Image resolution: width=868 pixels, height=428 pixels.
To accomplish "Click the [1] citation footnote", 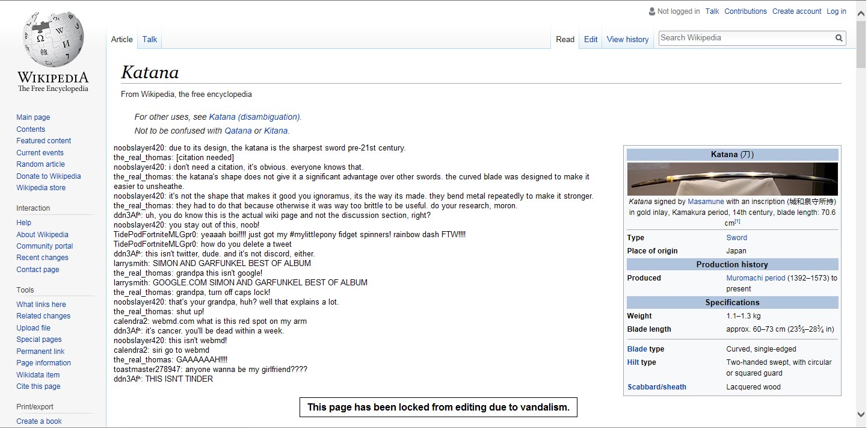I will tap(737, 222).
